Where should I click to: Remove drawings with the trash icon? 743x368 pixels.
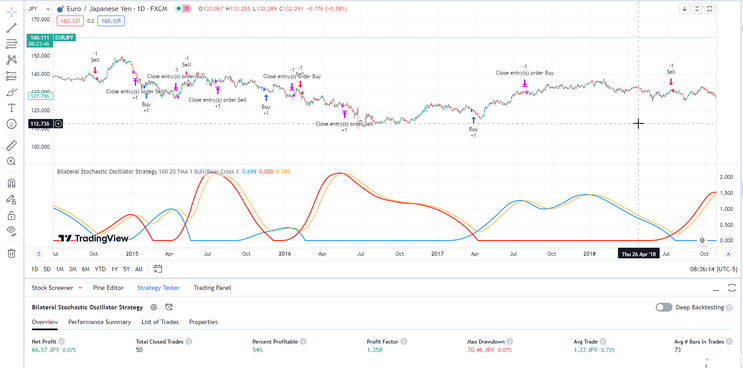click(x=11, y=253)
